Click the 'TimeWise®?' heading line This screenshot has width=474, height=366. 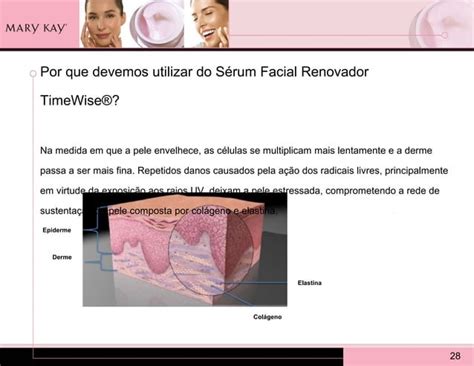tap(79, 100)
